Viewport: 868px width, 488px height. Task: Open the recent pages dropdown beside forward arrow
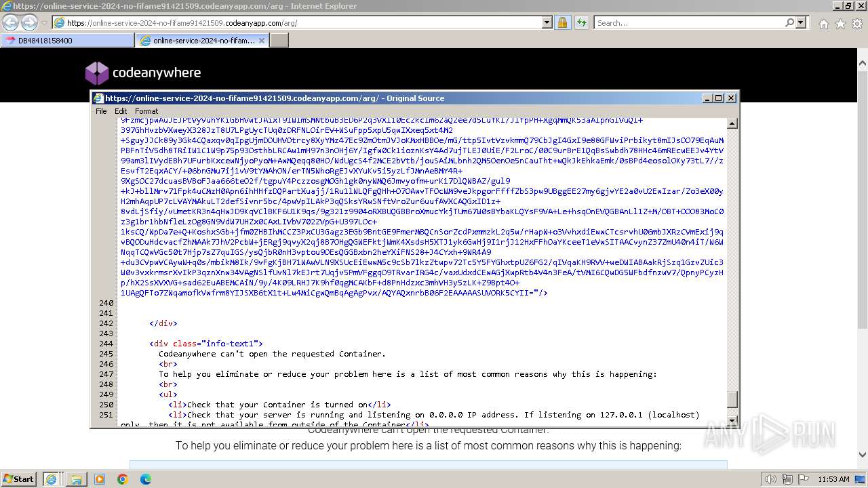(x=44, y=23)
